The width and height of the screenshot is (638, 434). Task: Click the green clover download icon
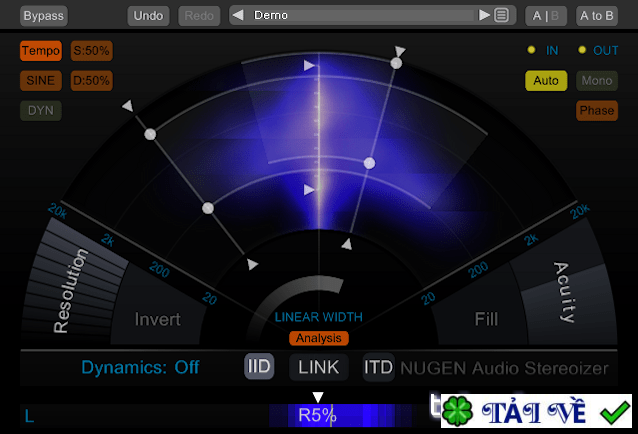(x=458, y=411)
